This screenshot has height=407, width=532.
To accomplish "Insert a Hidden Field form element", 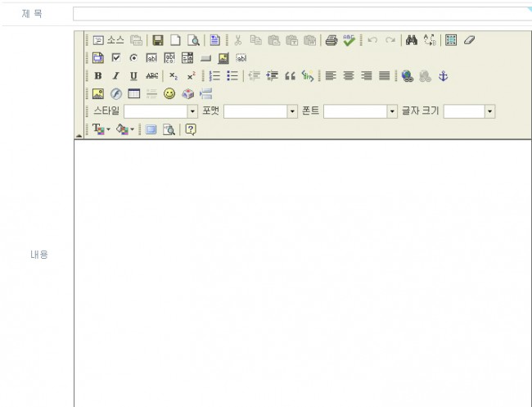I will [x=241, y=58].
